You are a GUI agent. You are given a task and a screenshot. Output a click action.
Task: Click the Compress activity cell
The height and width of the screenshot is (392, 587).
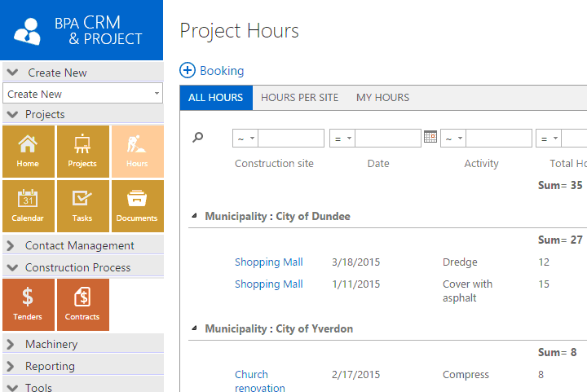click(466, 375)
